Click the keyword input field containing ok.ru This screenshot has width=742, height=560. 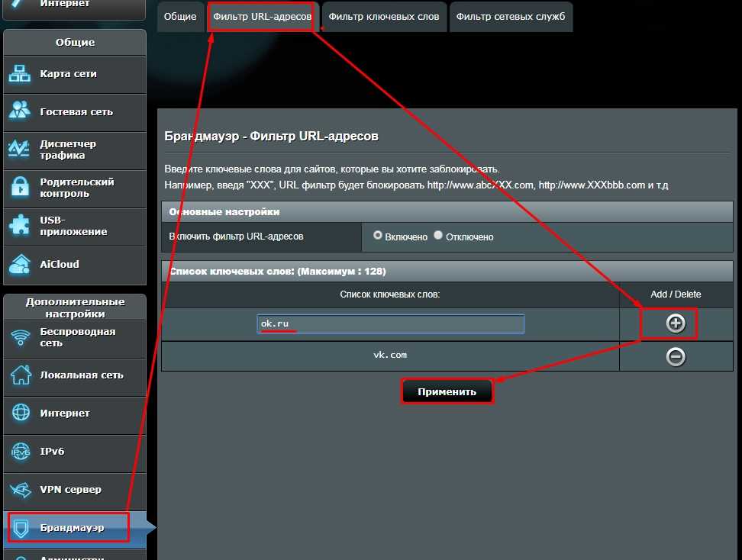click(x=390, y=323)
